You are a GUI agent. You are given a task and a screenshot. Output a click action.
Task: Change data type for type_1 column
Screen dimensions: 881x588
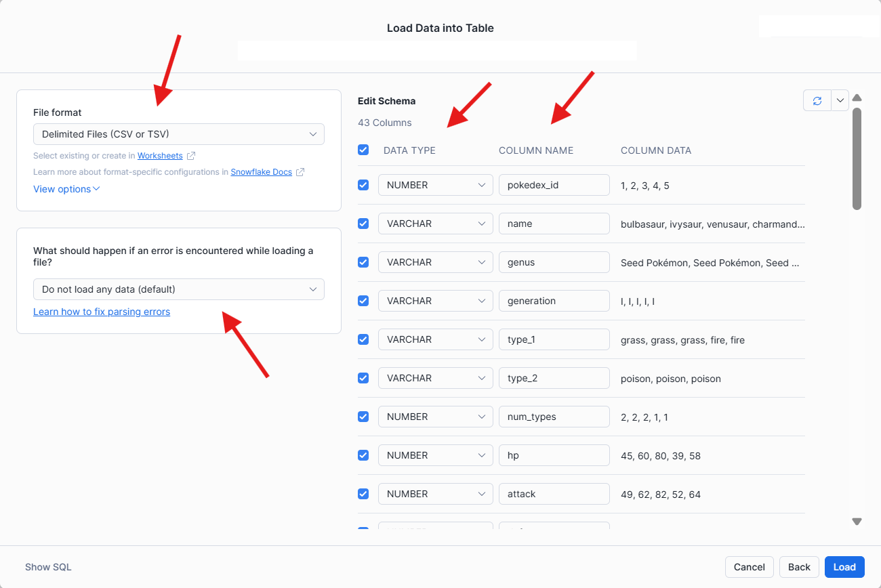(436, 339)
